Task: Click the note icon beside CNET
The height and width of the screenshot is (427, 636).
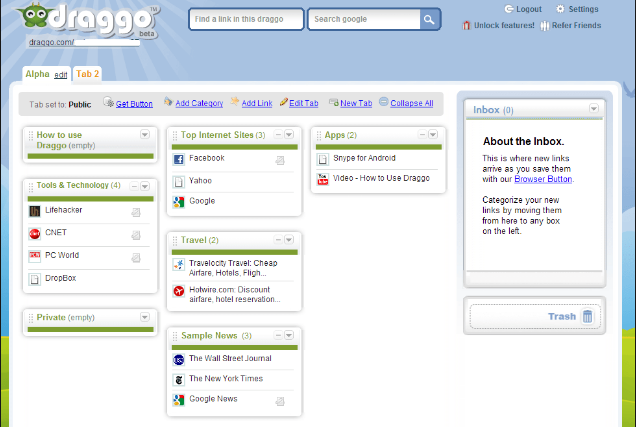Action: 136,235
